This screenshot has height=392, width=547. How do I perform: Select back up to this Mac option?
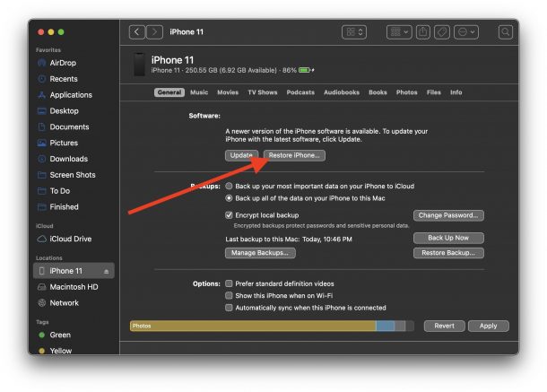click(x=229, y=198)
